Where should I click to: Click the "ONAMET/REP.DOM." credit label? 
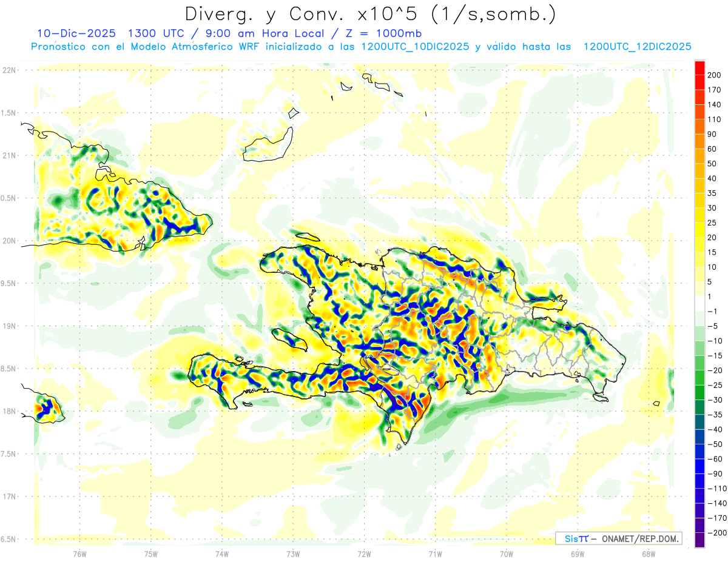click(639, 538)
